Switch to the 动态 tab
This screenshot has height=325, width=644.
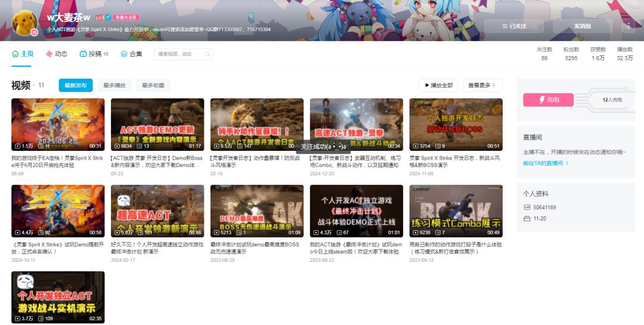56,54
